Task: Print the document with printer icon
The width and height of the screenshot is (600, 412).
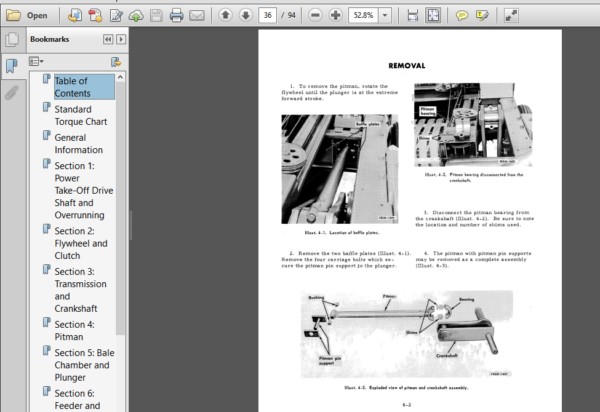Action: pos(176,15)
